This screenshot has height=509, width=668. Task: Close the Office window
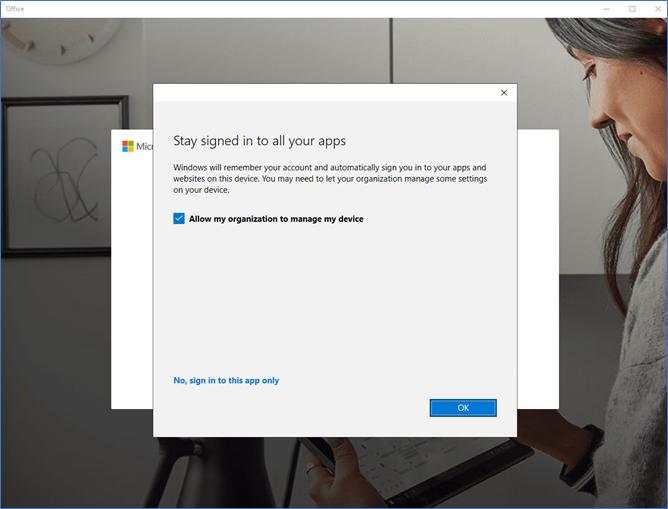[658, 9]
